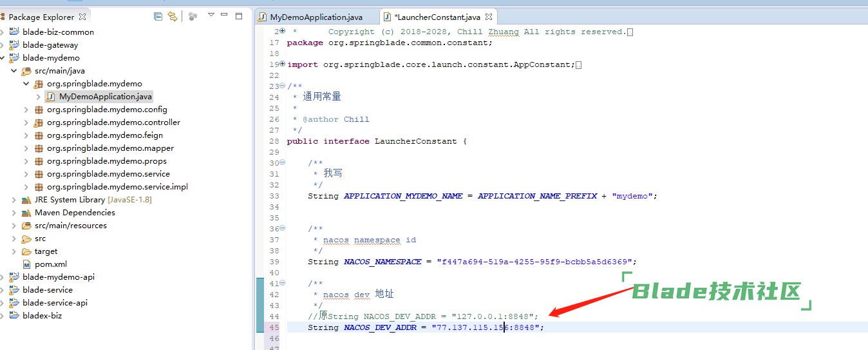Click the blade-mydemo-api project icon
The width and height of the screenshot is (868, 350).
pyautogui.click(x=14, y=277)
